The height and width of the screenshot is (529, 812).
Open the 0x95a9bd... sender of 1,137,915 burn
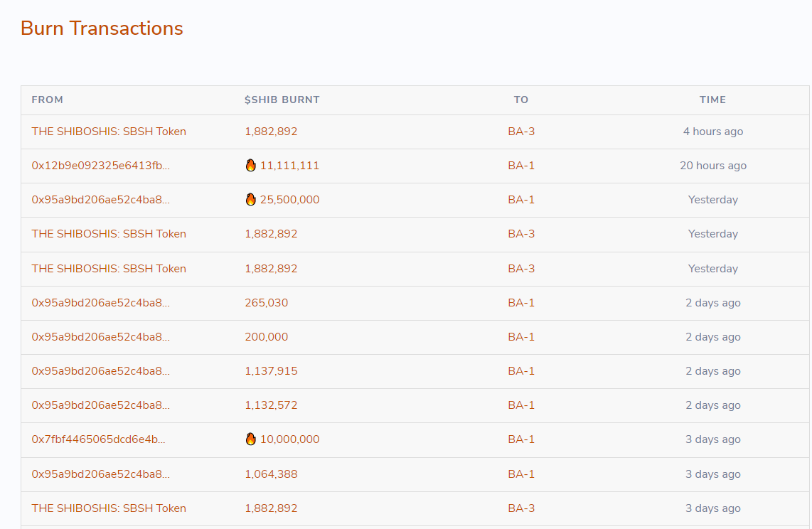coord(100,371)
